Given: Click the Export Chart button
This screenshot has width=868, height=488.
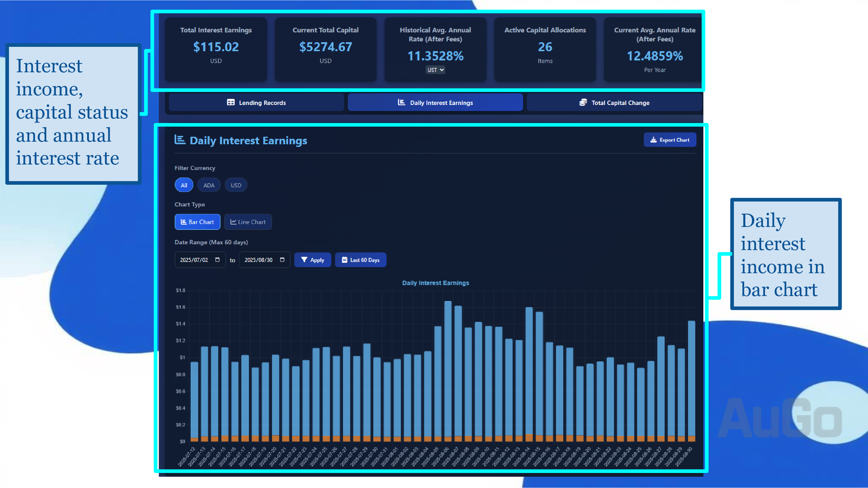Looking at the screenshot, I should tap(670, 140).
